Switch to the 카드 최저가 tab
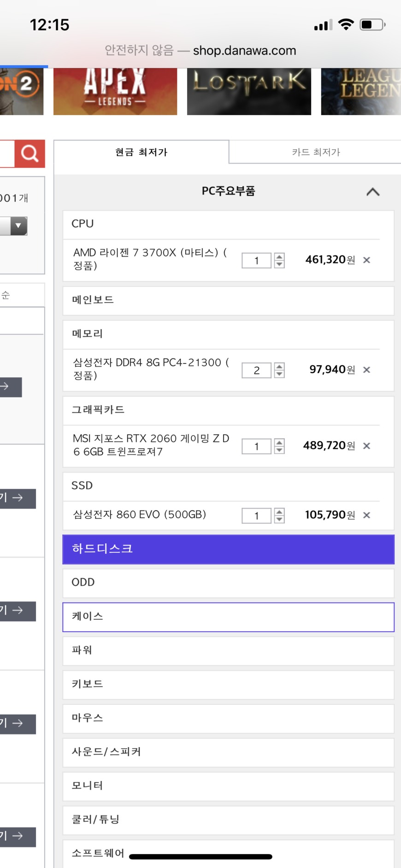401x868 pixels. pos(316,152)
